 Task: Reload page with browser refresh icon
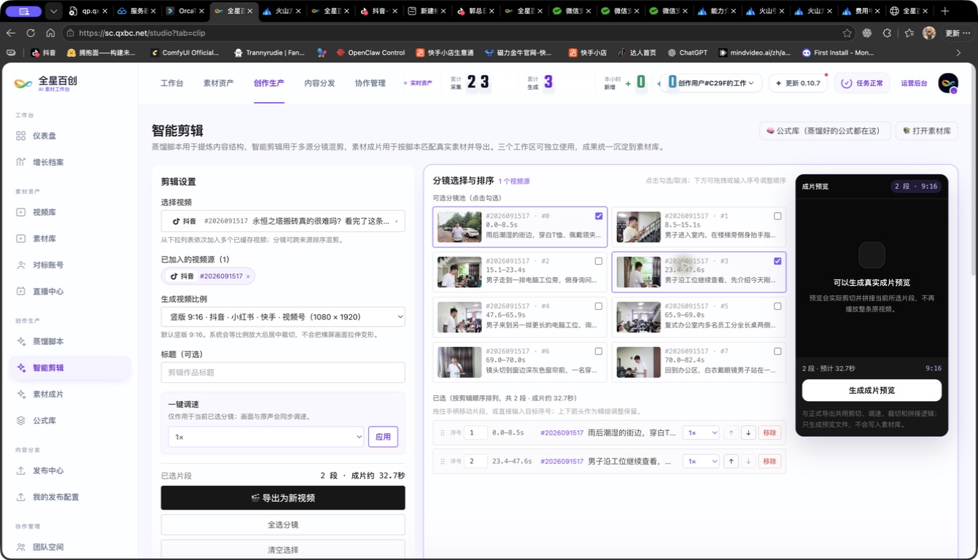coord(31,33)
